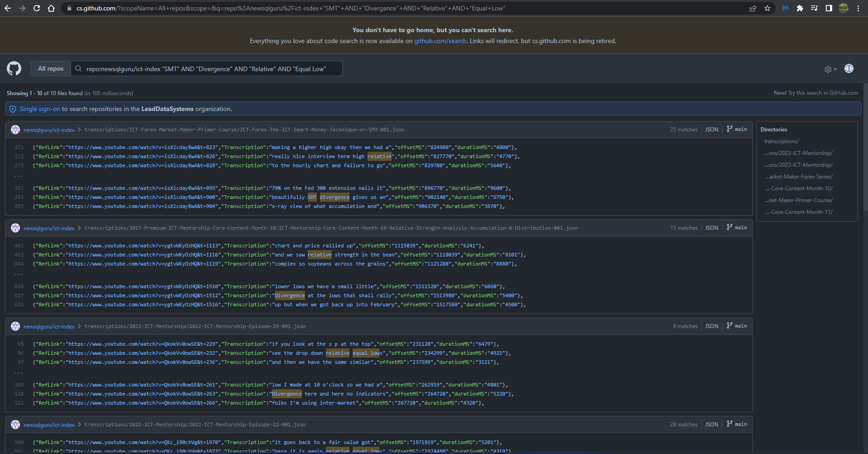868x454 pixels.
Task: Click the repo avatar for Episode-22 result
Action: (15, 425)
